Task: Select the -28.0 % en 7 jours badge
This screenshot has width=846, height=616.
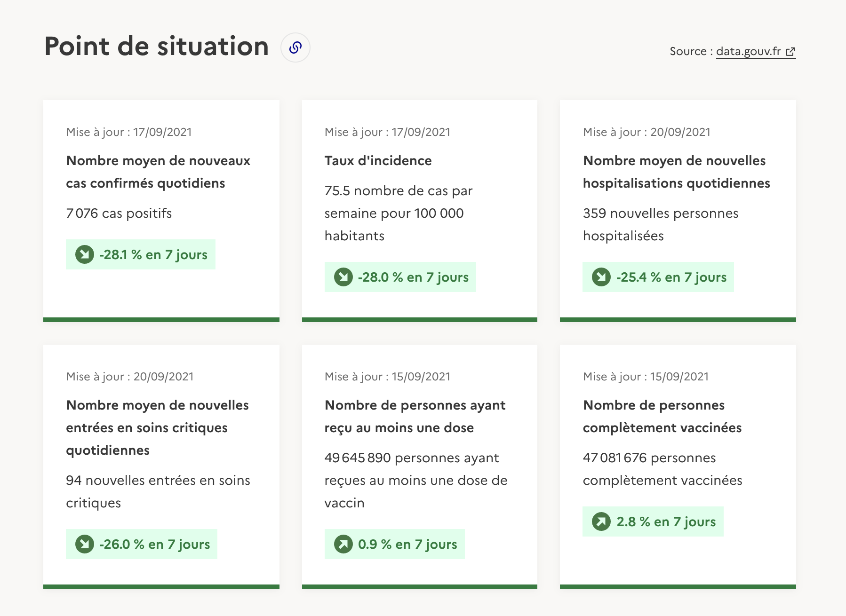Action: 400,277
